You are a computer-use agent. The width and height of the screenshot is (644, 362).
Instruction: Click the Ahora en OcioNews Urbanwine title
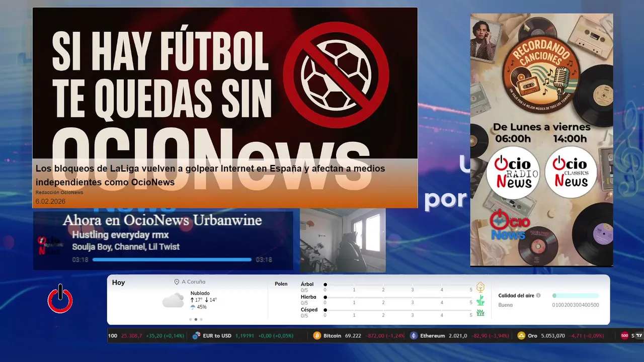click(x=162, y=220)
